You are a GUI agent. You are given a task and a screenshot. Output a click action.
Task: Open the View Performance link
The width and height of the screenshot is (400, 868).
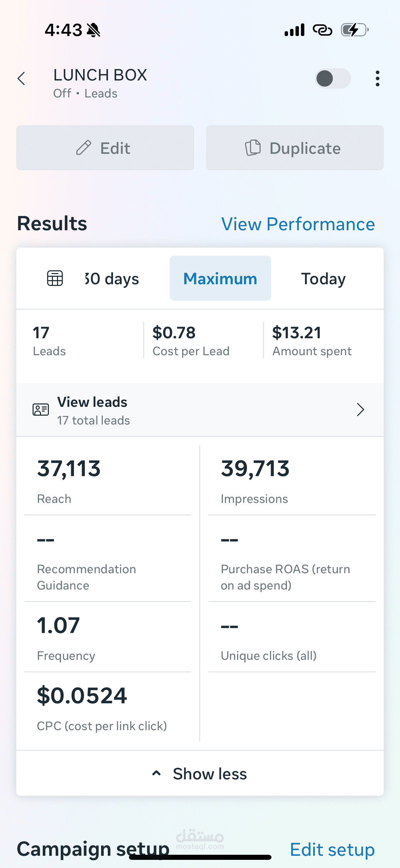click(298, 224)
